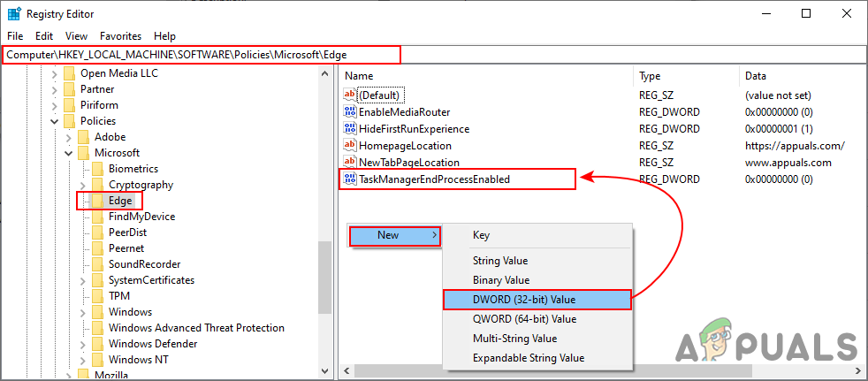Click the SoundRecorder folder icon
The height and width of the screenshot is (381, 868).
pos(97,264)
